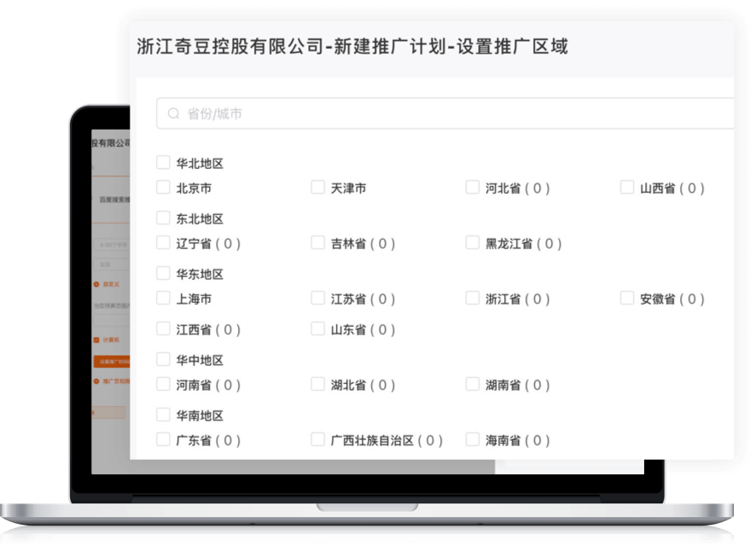
Task: Click the search magnifier icon
Action: pyautogui.click(x=173, y=113)
